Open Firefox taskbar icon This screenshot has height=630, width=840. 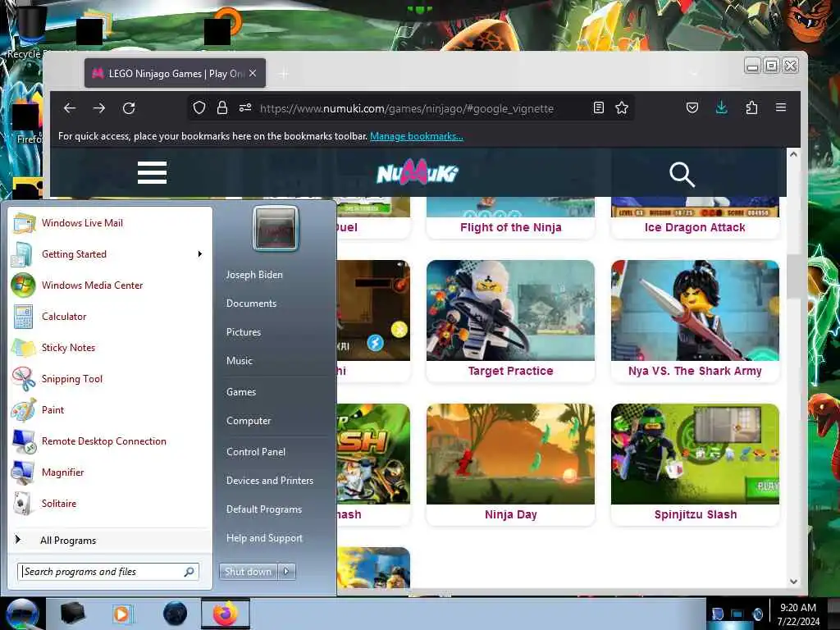tap(226, 614)
